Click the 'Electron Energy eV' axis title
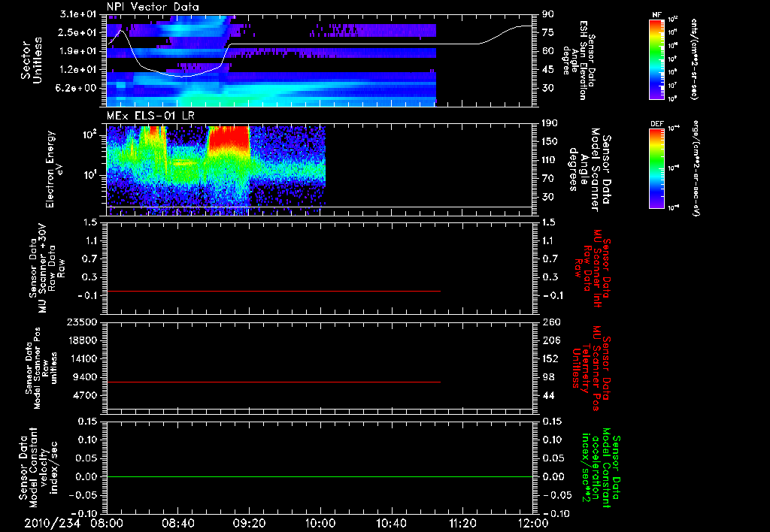770x532 pixels. point(54,169)
